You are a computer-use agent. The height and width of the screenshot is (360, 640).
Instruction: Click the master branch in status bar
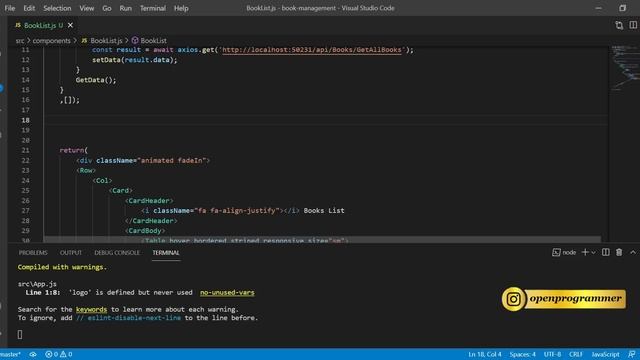point(10,354)
